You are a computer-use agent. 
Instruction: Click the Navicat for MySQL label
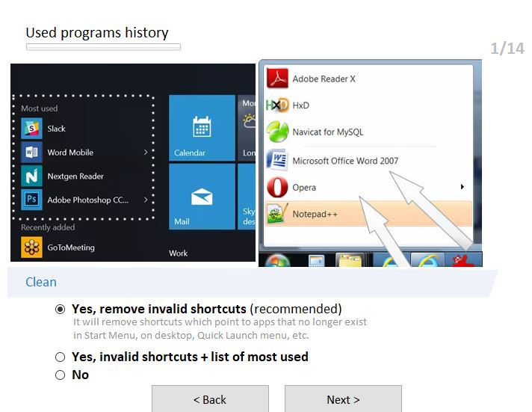(328, 132)
